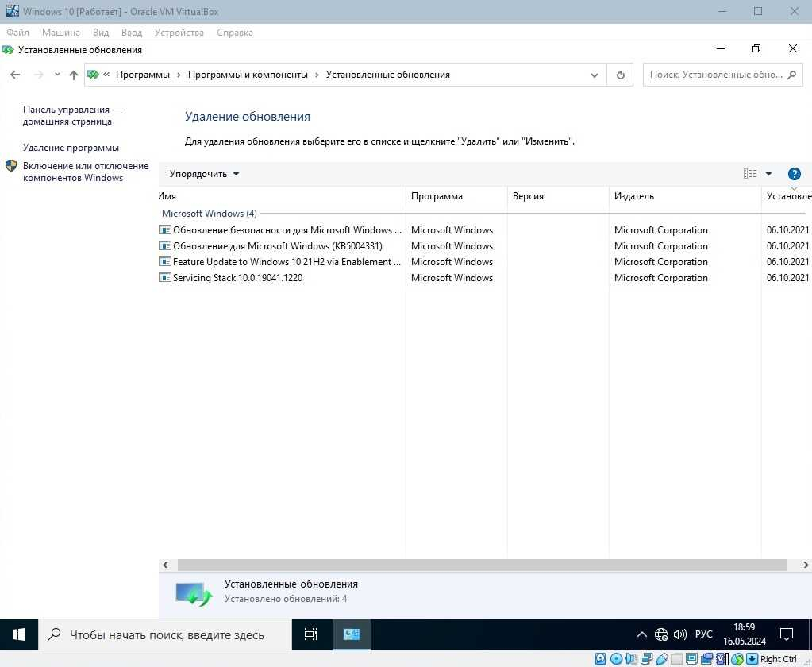The height and width of the screenshot is (667, 812).
Task: Click the VirtualBox hard disk status icon
Action: tap(601, 659)
